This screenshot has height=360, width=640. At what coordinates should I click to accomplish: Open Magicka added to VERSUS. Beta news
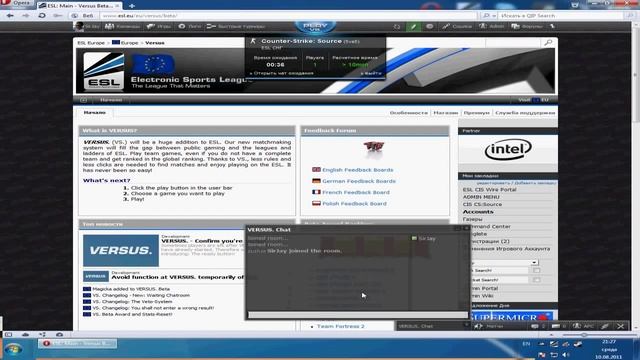pyautogui.click(x=131, y=289)
